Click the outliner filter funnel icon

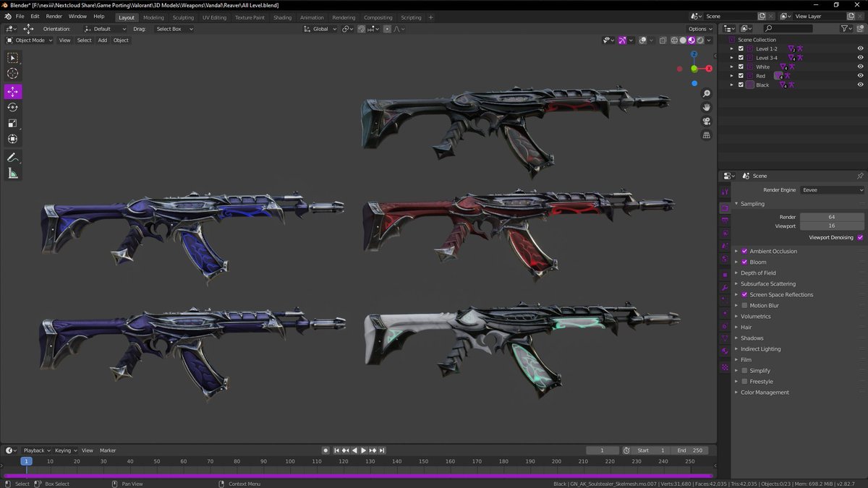(845, 29)
